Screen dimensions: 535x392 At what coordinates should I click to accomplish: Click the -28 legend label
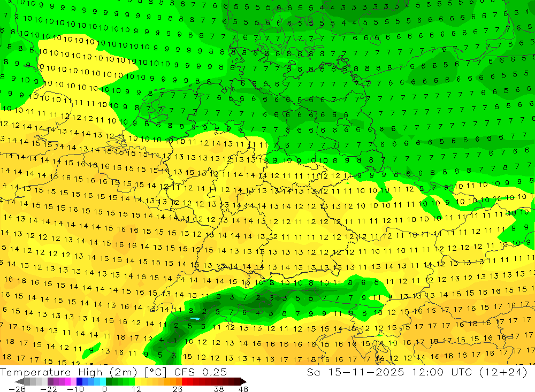(x=17, y=389)
